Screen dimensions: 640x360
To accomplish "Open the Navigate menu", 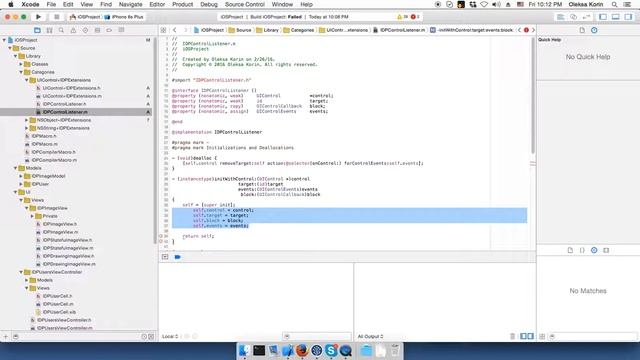I will pyautogui.click(x=131, y=4).
